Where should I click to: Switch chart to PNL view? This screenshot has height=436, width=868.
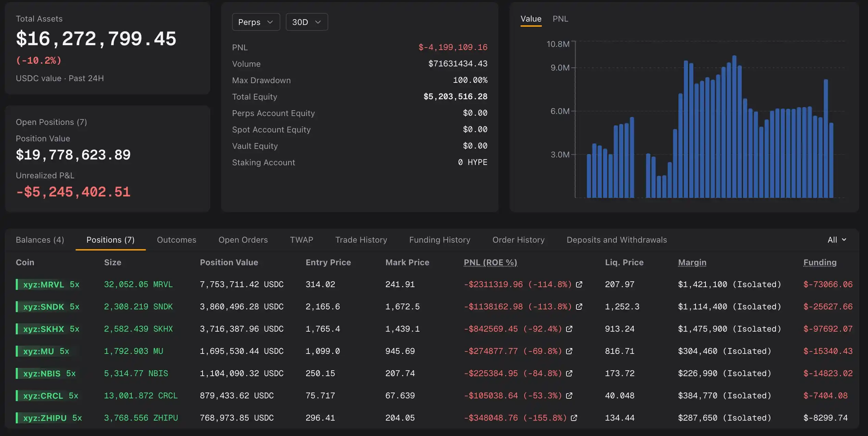pyautogui.click(x=560, y=19)
